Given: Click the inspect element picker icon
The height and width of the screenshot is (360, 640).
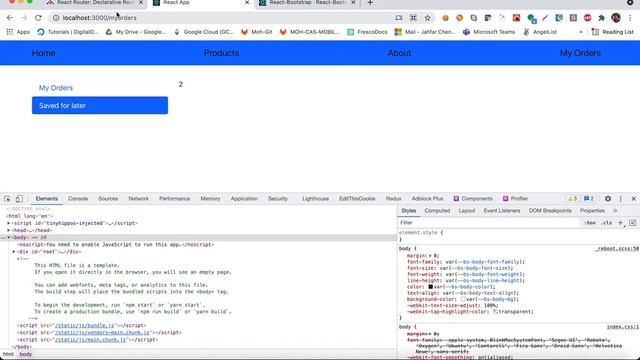Looking at the screenshot, I should pyautogui.click(x=7, y=199).
